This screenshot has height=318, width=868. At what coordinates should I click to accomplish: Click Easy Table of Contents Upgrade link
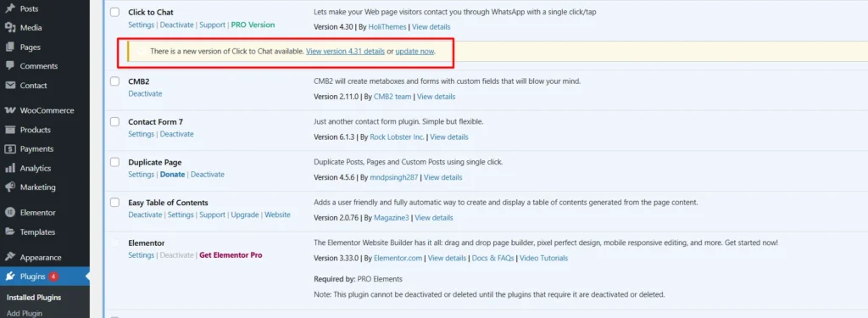click(245, 215)
